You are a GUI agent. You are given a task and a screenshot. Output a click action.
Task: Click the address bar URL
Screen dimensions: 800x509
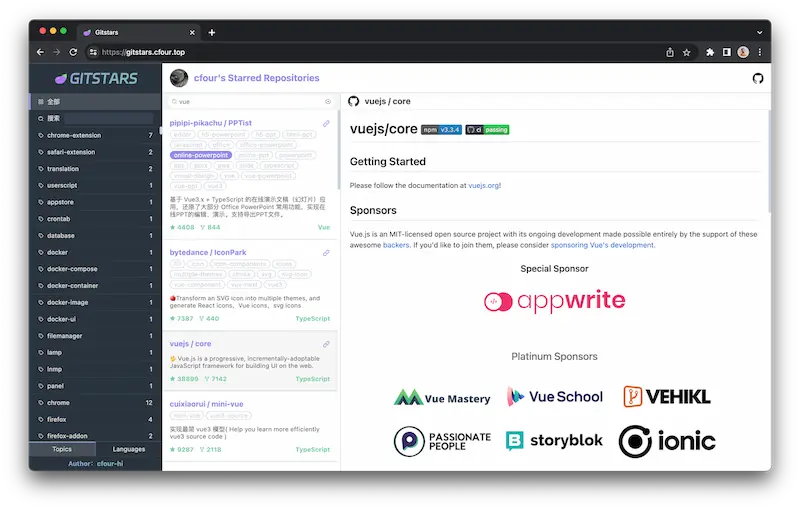(143, 52)
